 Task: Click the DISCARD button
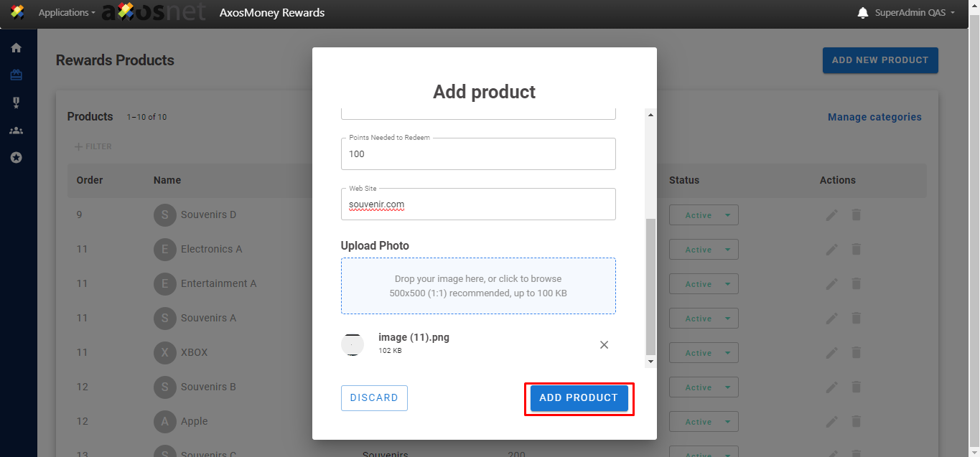[x=374, y=398]
